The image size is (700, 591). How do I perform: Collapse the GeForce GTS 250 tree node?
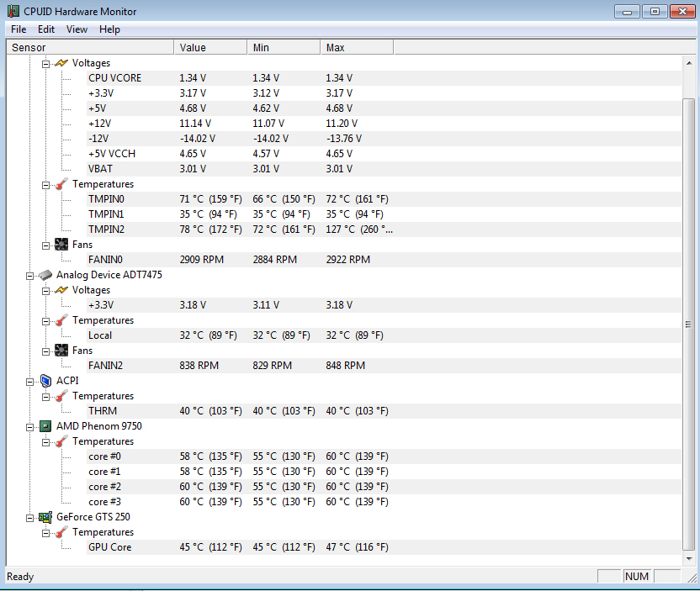coord(30,517)
